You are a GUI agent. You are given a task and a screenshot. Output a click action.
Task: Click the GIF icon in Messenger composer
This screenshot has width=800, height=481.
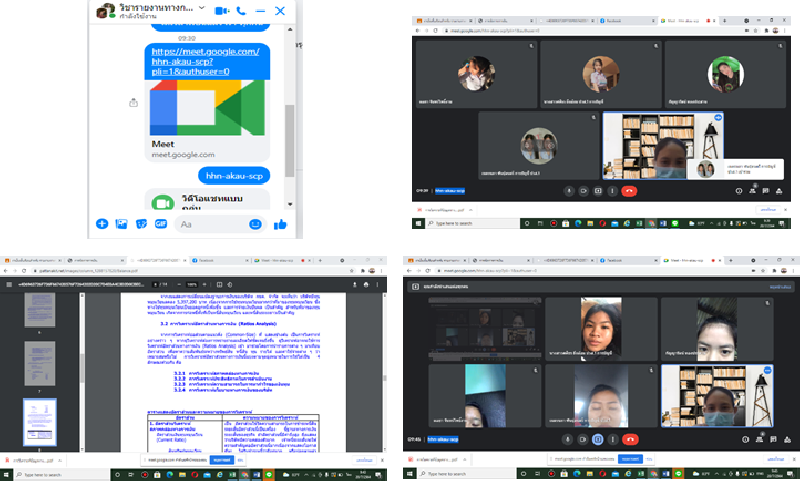click(160, 224)
